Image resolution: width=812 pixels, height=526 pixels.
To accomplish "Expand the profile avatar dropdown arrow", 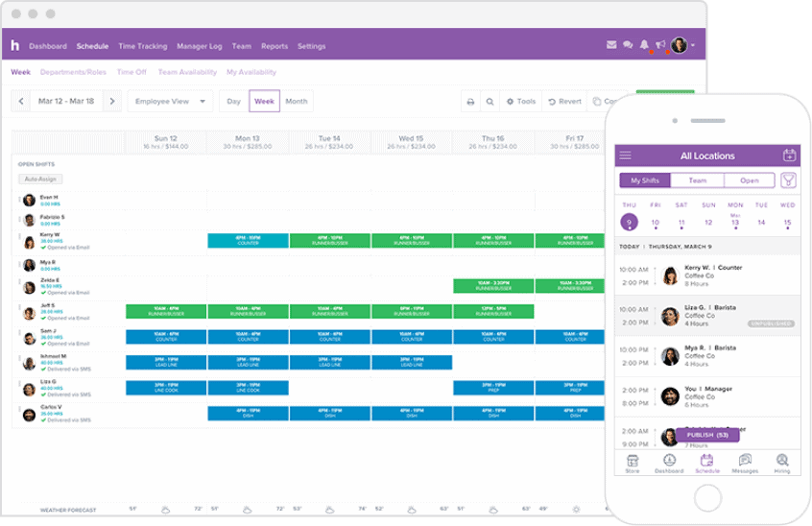I will (x=693, y=45).
